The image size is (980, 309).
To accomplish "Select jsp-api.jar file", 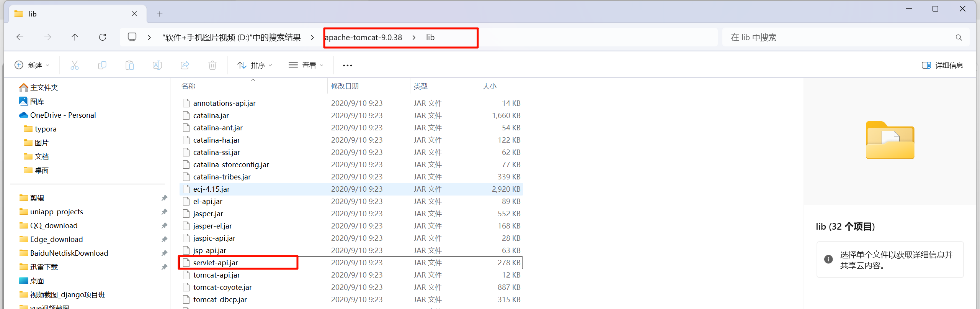I will pos(351,250).
